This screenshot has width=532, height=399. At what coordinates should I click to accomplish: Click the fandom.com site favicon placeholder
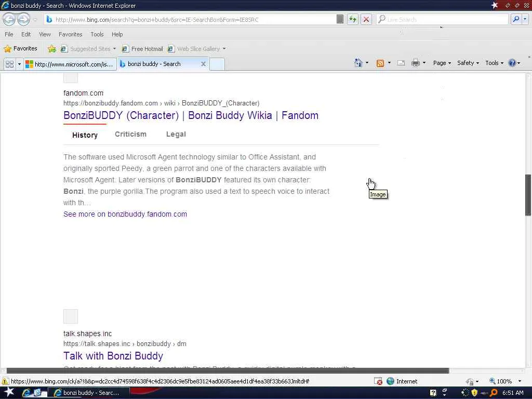pos(71,78)
